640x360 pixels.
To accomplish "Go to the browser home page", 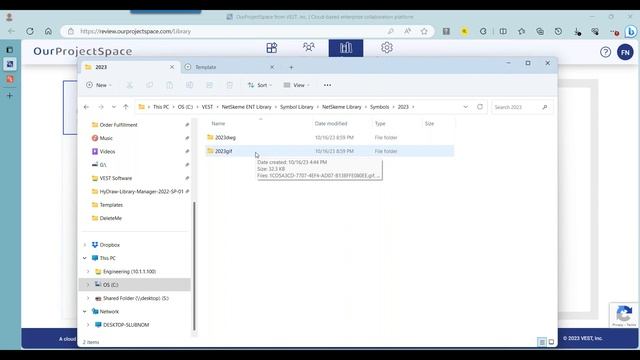I will point(49,31).
